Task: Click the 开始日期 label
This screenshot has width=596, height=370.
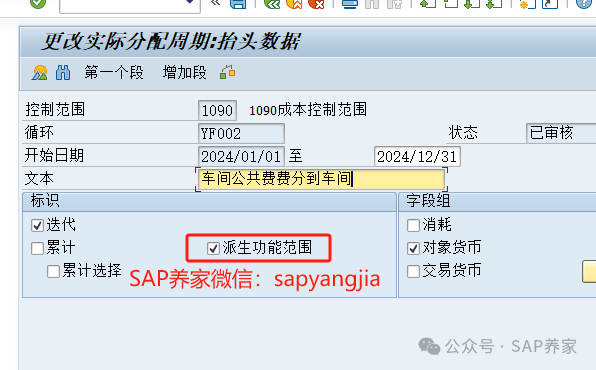Action: [x=54, y=155]
